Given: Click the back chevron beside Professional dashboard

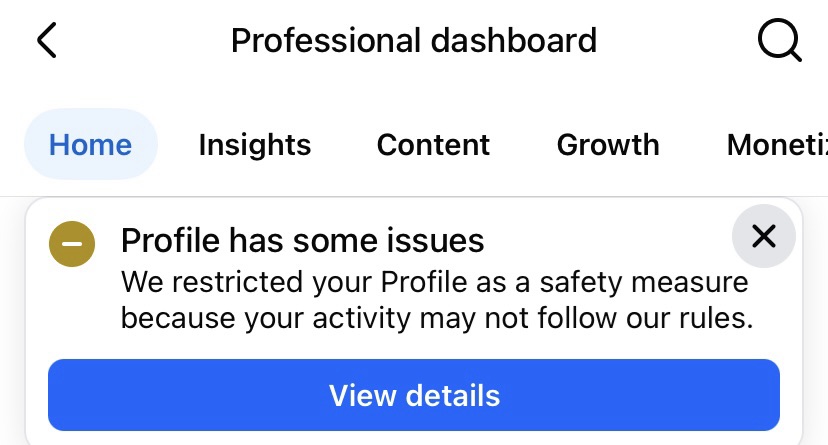Looking at the screenshot, I should (x=46, y=40).
